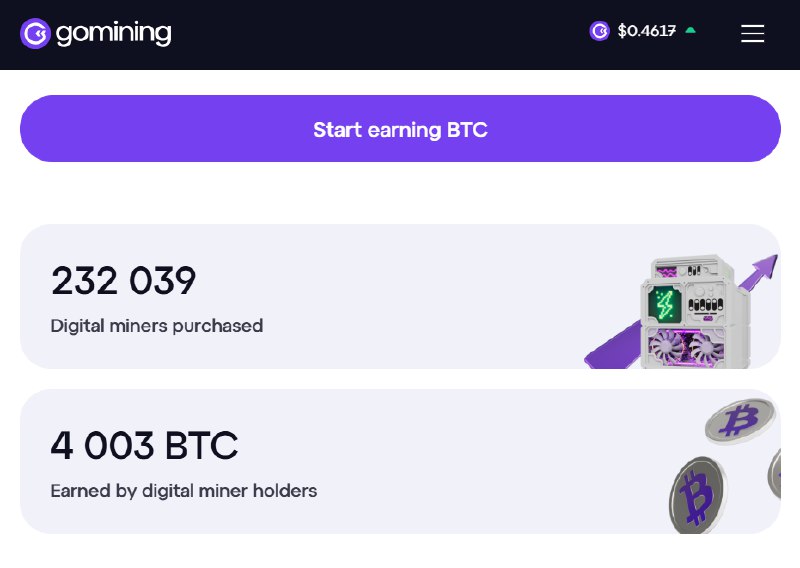
Task: Click the Digital miners purchased card
Action: click(400, 296)
